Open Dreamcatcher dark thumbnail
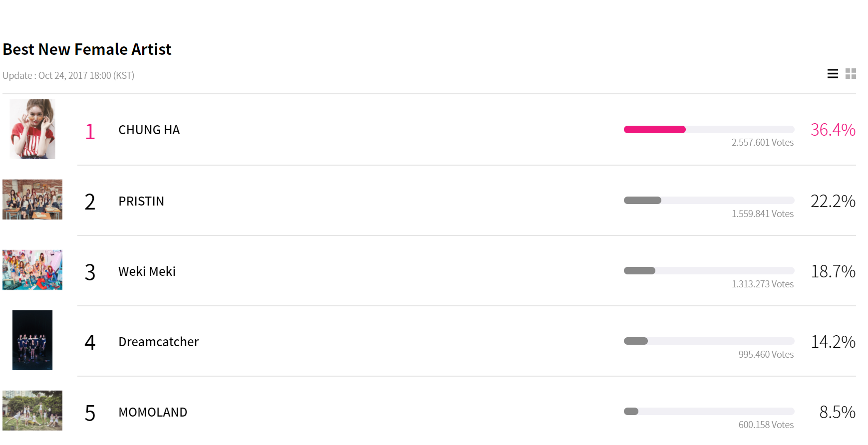Viewport: 868px width, 445px height. click(x=32, y=340)
